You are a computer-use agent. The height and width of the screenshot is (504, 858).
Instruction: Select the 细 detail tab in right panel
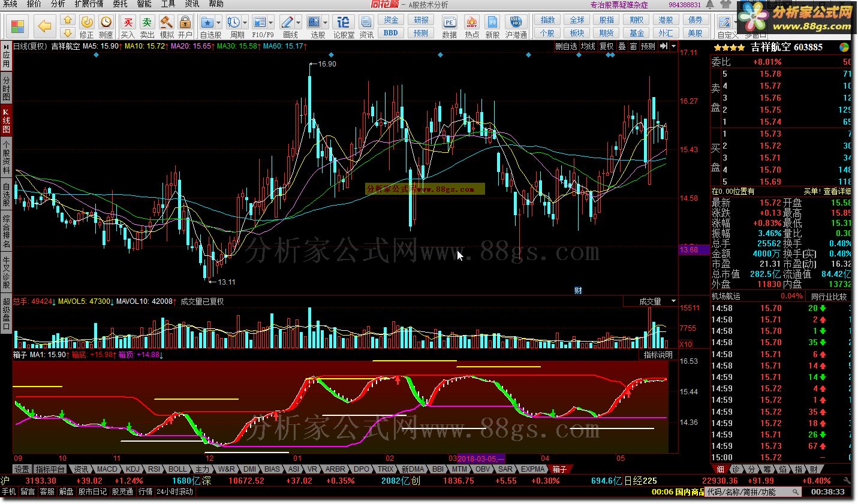pyautogui.click(x=720, y=469)
